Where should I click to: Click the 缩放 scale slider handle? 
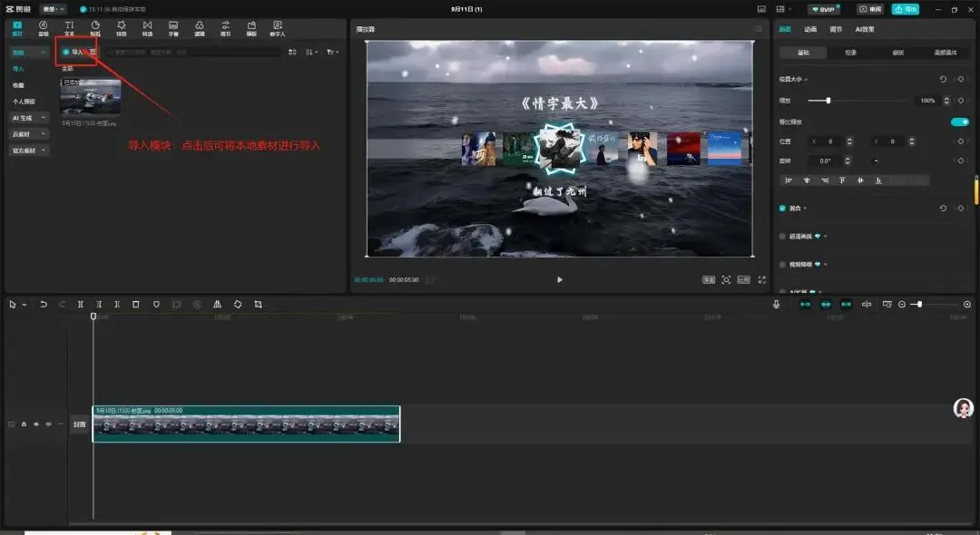point(828,101)
